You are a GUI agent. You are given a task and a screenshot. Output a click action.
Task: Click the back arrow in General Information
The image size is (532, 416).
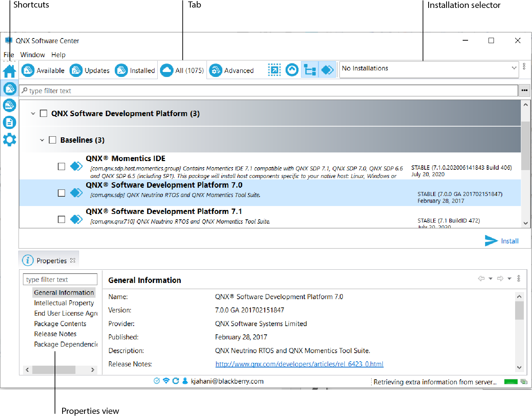(481, 278)
